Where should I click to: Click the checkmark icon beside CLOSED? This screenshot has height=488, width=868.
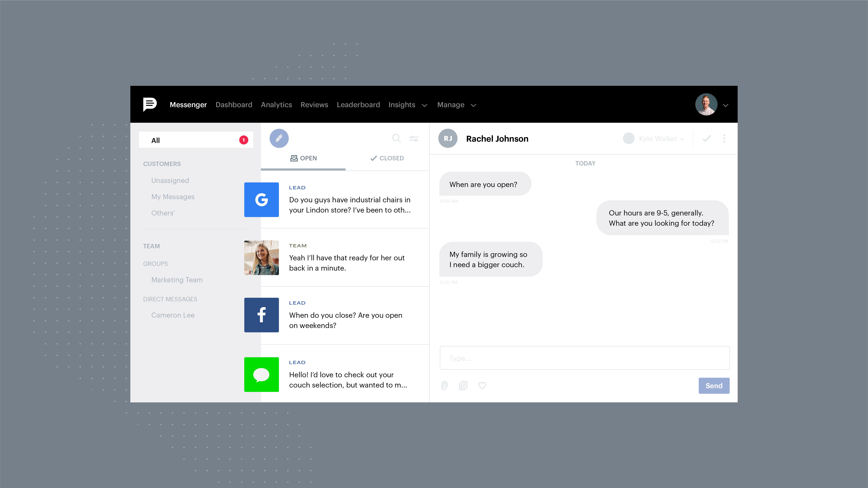[x=373, y=158]
